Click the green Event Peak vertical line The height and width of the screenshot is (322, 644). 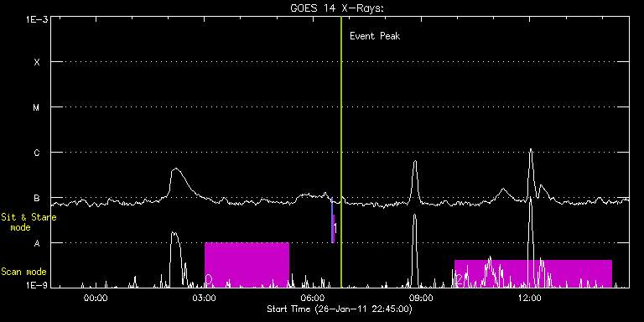(x=341, y=152)
